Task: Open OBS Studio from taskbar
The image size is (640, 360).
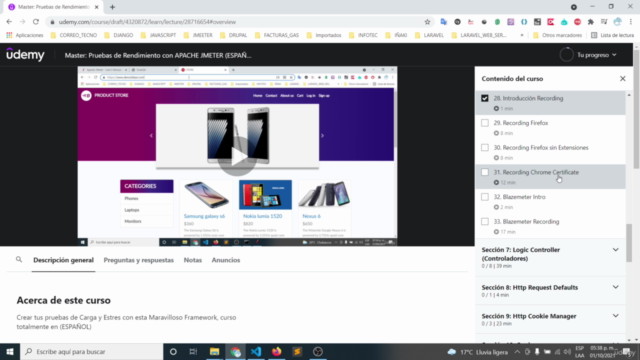Action: [318, 351]
